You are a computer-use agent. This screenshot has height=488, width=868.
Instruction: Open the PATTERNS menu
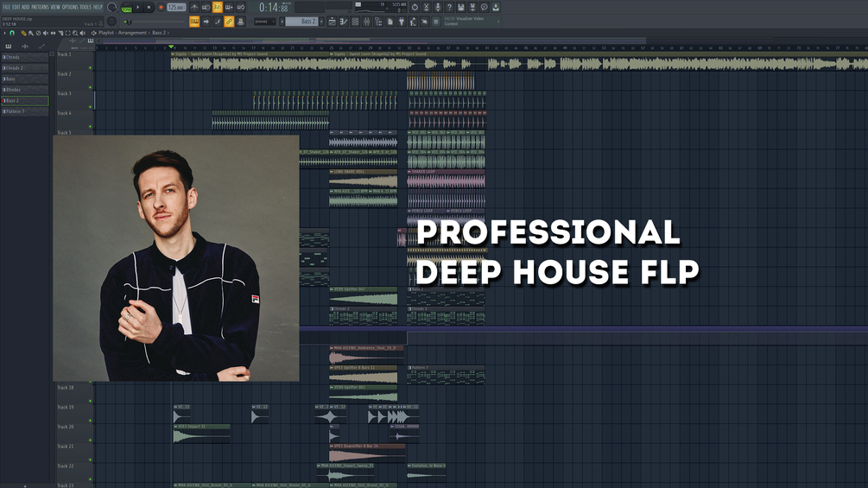point(40,7)
